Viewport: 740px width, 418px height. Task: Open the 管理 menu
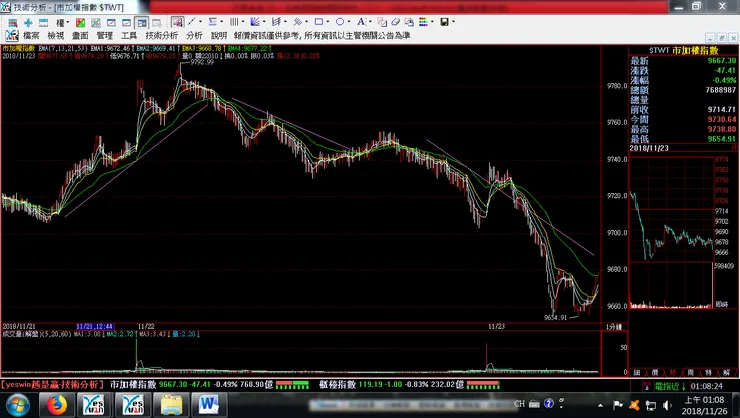(105, 35)
